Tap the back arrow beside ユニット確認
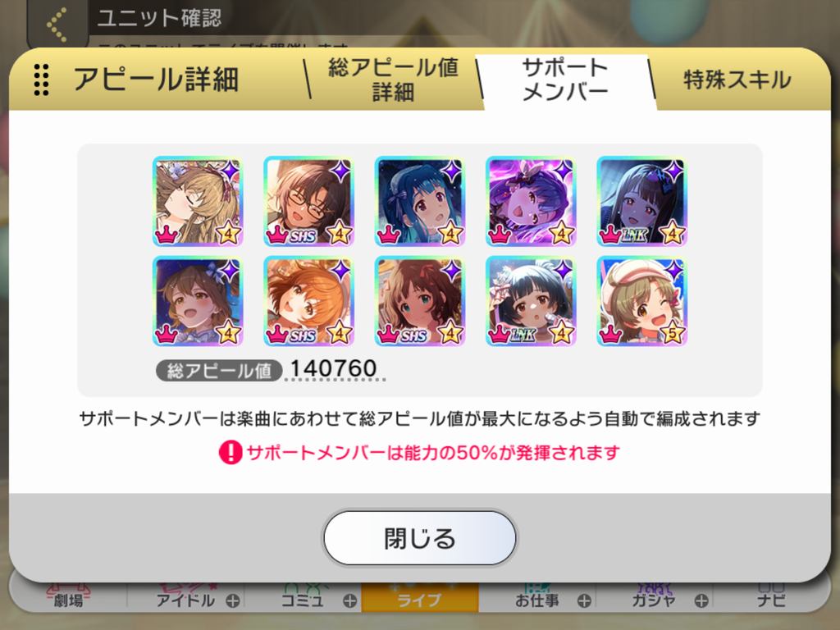The height and width of the screenshot is (630, 840). coord(57,24)
